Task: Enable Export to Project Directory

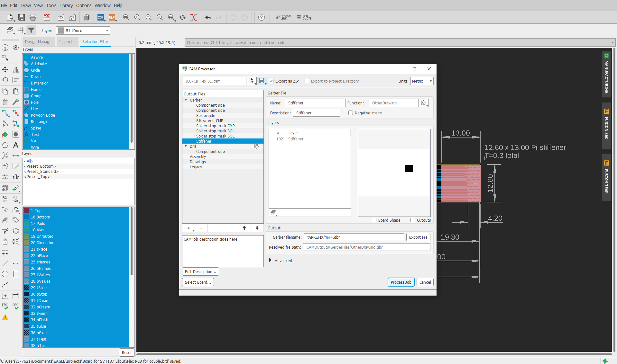Action: (307, 81)
